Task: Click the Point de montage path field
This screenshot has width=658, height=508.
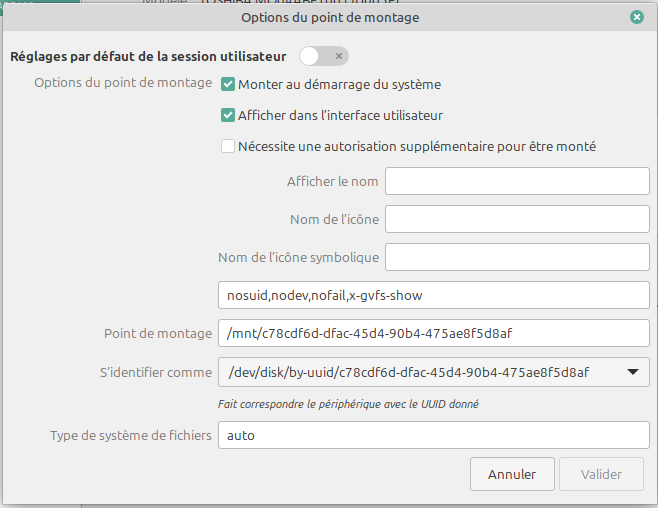Action: 433,333
